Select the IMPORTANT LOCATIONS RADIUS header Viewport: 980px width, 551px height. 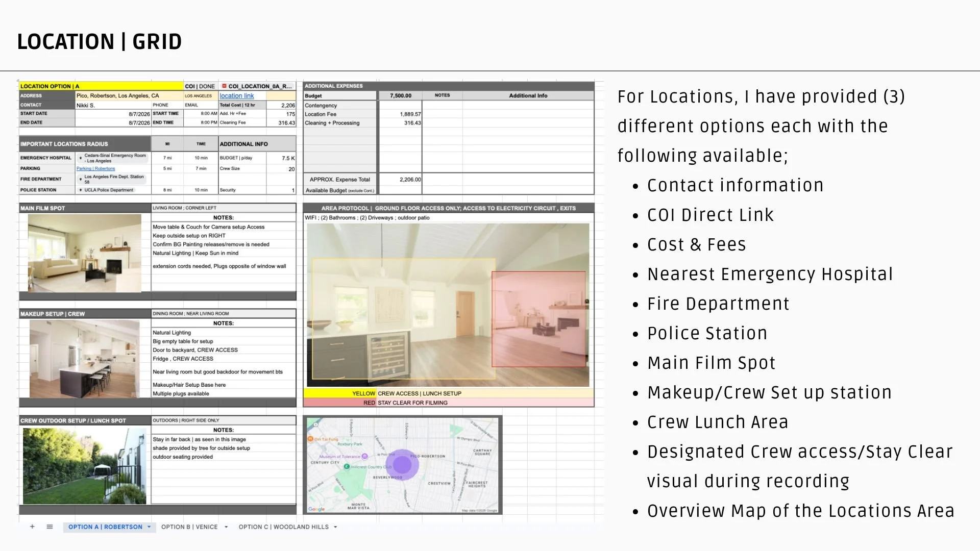click(85, 144)
